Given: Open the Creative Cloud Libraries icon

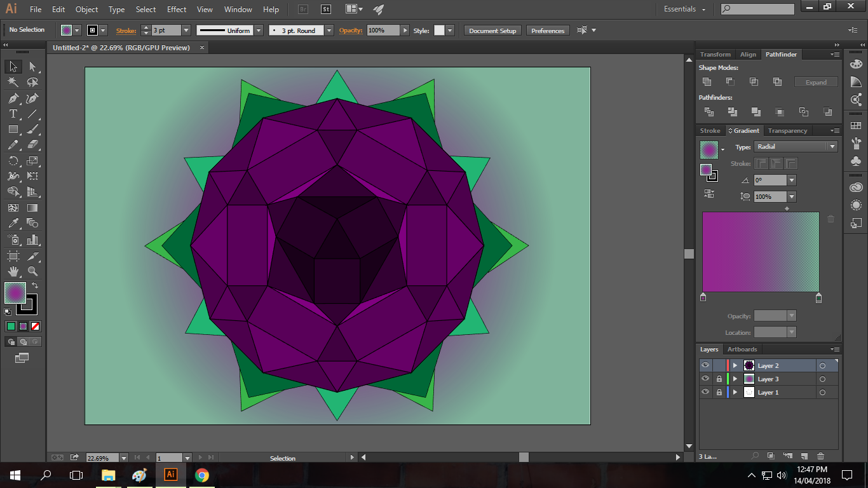Looking at the screenshot, I should pos(856,187).
